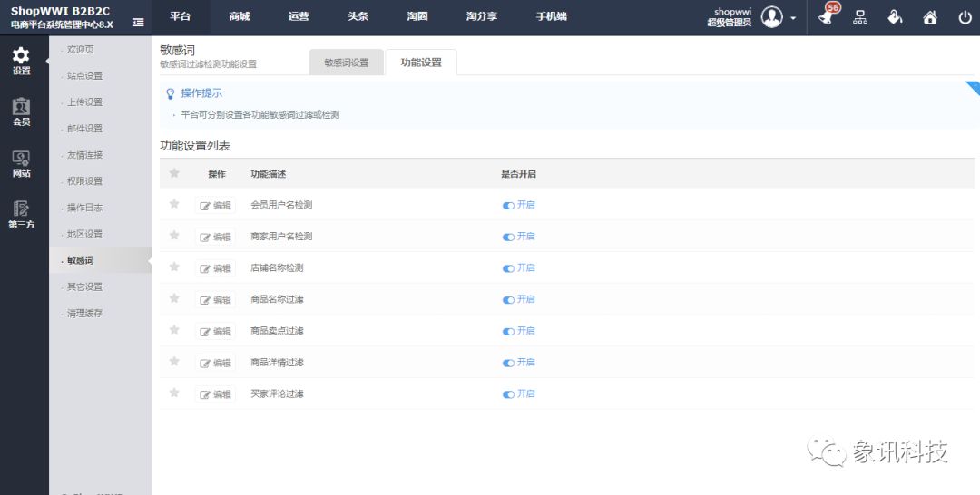Star the 商品详情过滤 row
This screenshot has width=980, height=495.
click(x=174, y=361)
